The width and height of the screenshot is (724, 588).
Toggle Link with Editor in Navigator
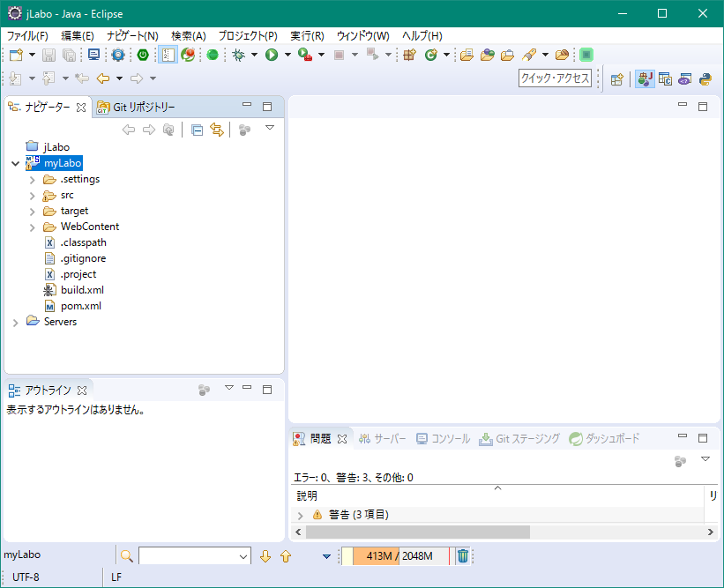[x=217, y=130]
